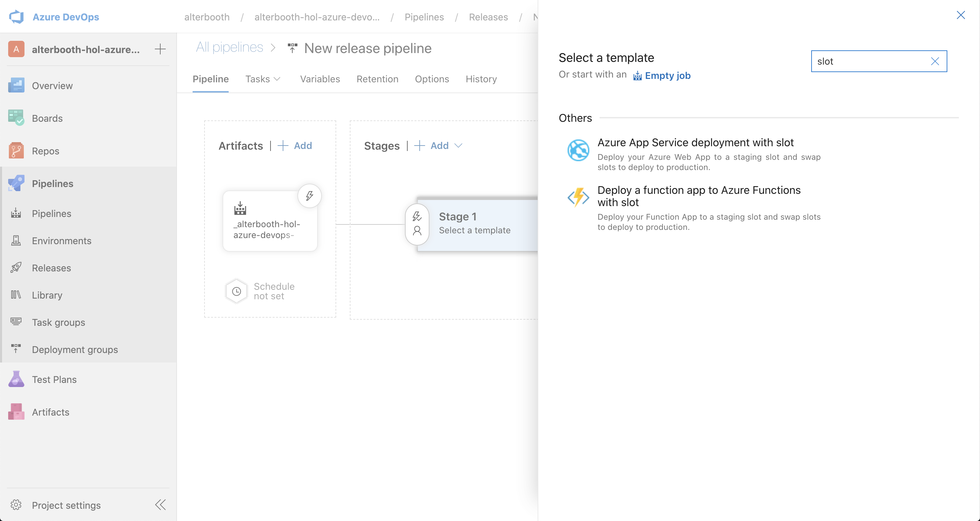The image size is (980, 521).
Task: Select the Library navigation icon
Action: point(16,295)
